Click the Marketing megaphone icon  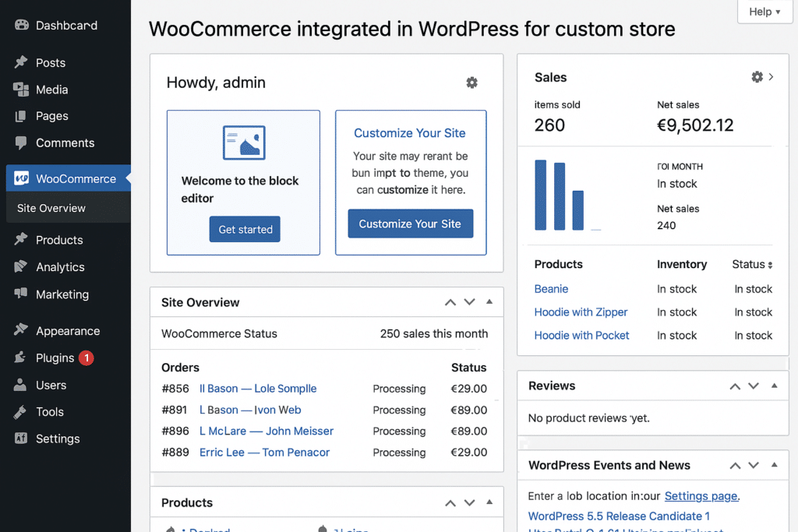click(x=21, y=293)
